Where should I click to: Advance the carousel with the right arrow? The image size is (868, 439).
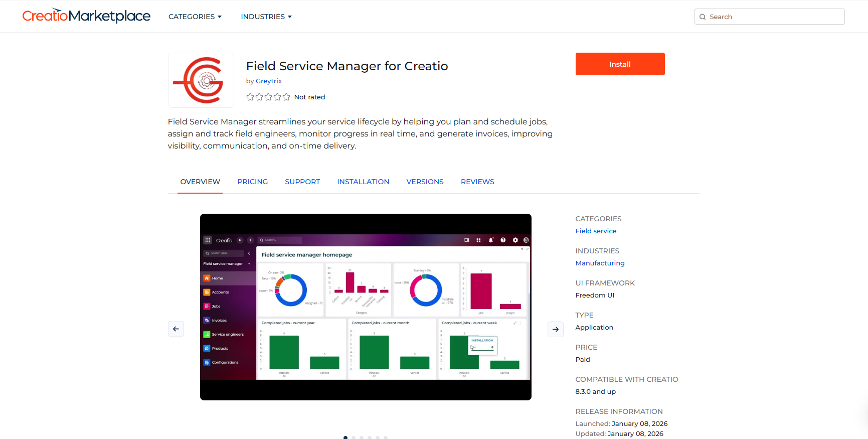coord(556,329)
